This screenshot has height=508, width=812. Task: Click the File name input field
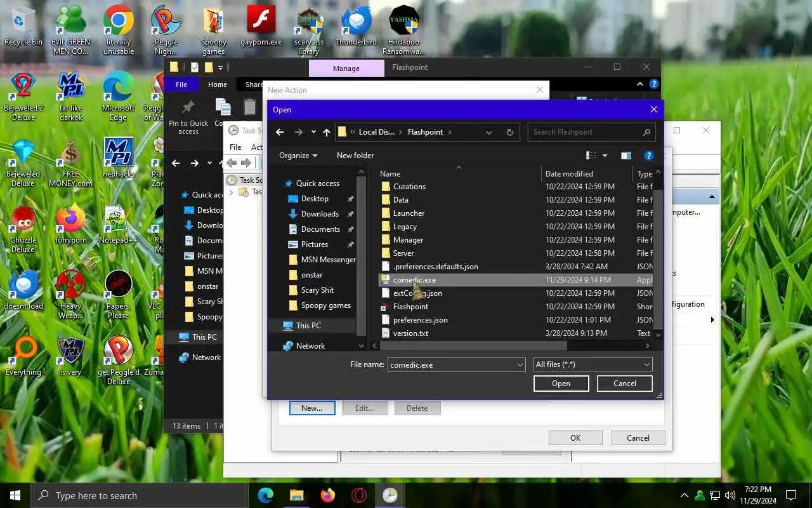pos(451,365)
